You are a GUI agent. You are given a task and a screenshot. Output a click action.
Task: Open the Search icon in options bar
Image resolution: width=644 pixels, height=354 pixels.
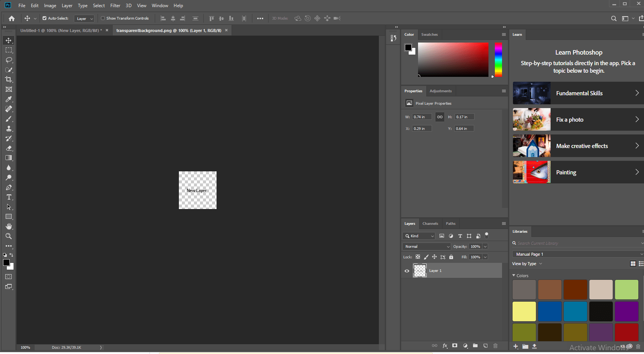[x=614, y=18]
